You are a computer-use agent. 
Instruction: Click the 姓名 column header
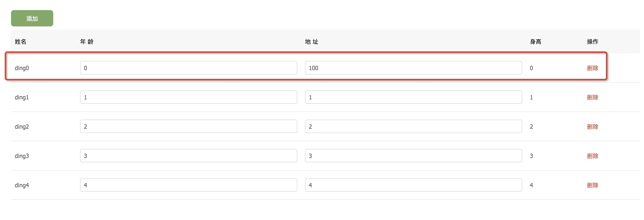21,42
